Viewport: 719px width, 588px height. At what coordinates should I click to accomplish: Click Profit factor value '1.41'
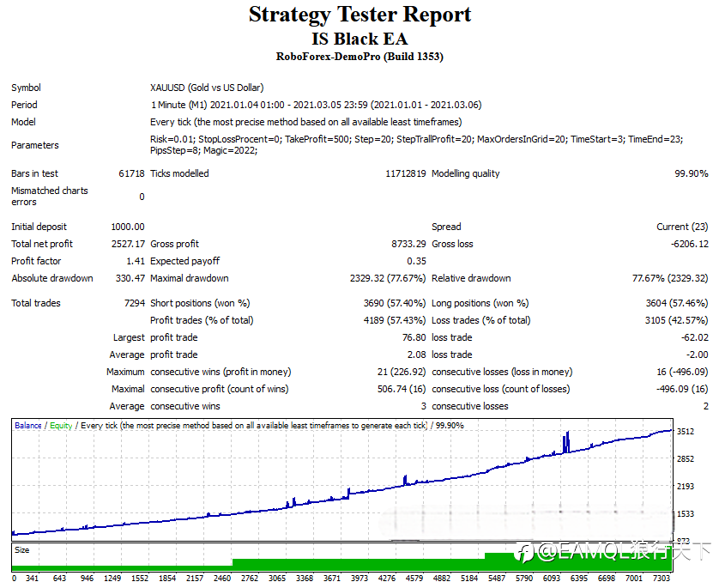point(136,262)
